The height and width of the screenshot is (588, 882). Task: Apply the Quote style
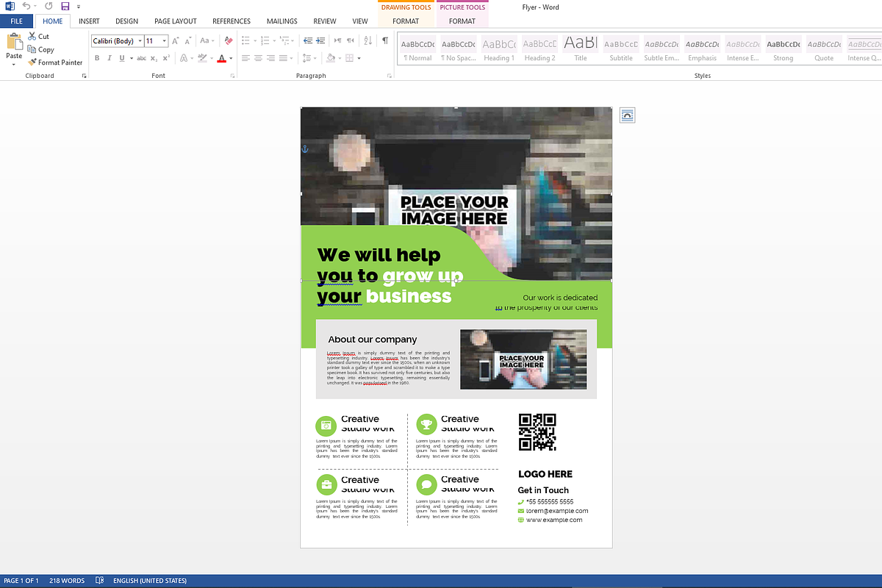(824, 49)
